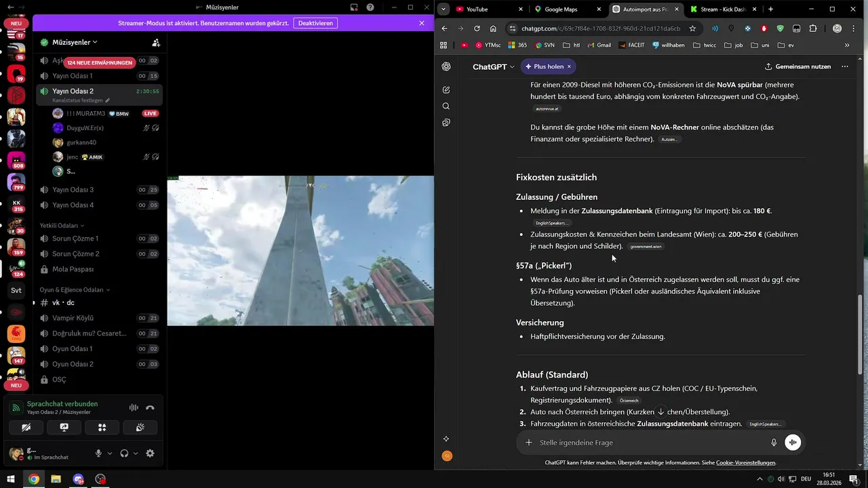Open the Discord soundboard button
Viewport: 868px width, 488px height.
(x=140, y=428)
